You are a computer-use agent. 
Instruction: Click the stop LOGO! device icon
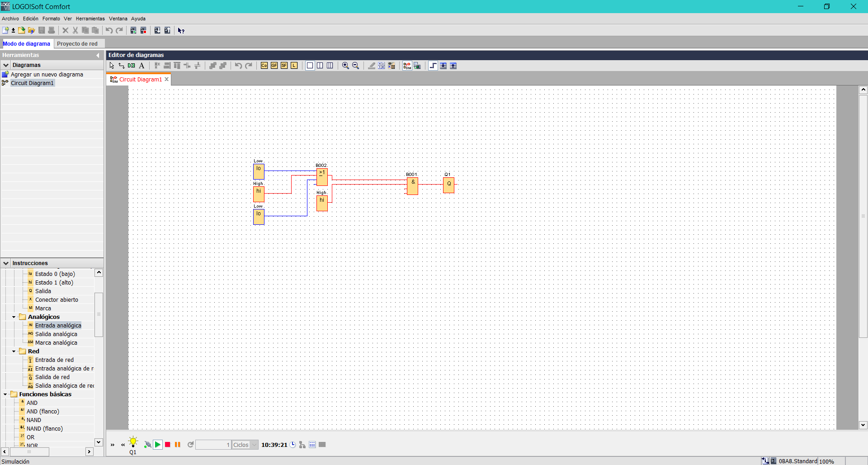(143, 30)
